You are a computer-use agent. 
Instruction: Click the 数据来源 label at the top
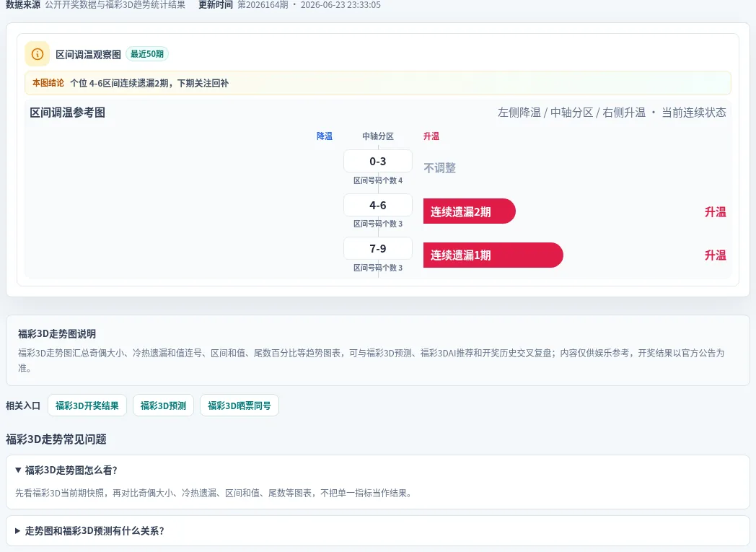22,5
